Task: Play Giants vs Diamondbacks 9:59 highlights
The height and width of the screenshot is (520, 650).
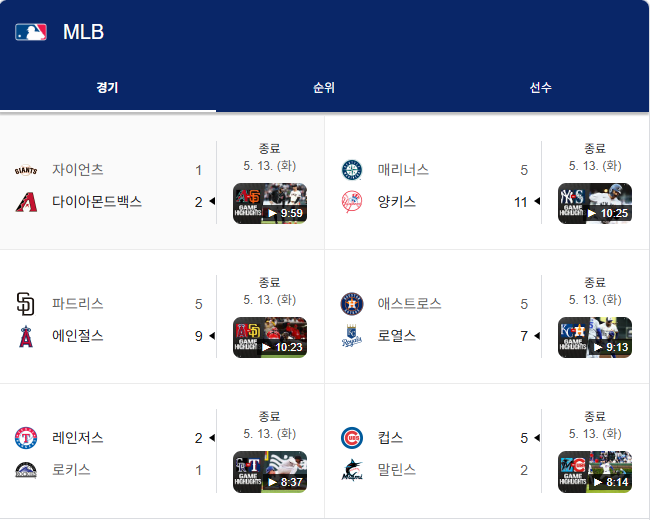Action: [x=270, y=204]
